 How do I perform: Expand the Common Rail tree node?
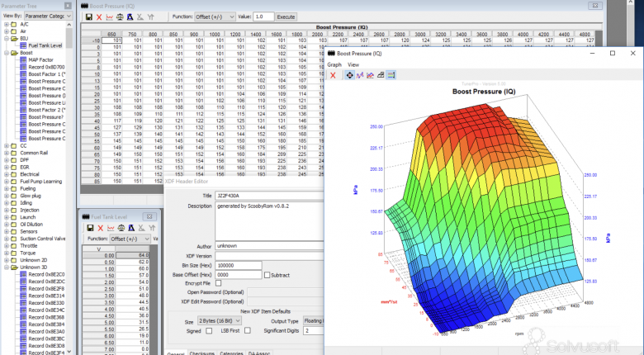(x=7, y=153)
